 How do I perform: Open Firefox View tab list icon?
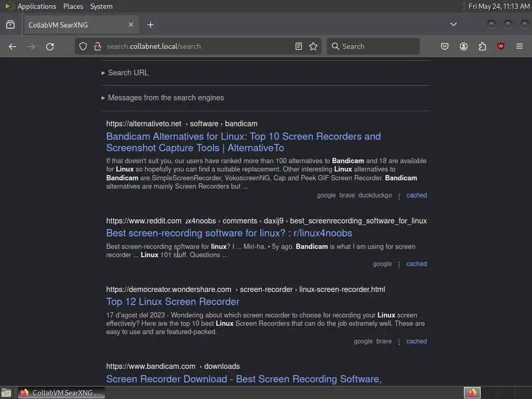tap(10, 25)
